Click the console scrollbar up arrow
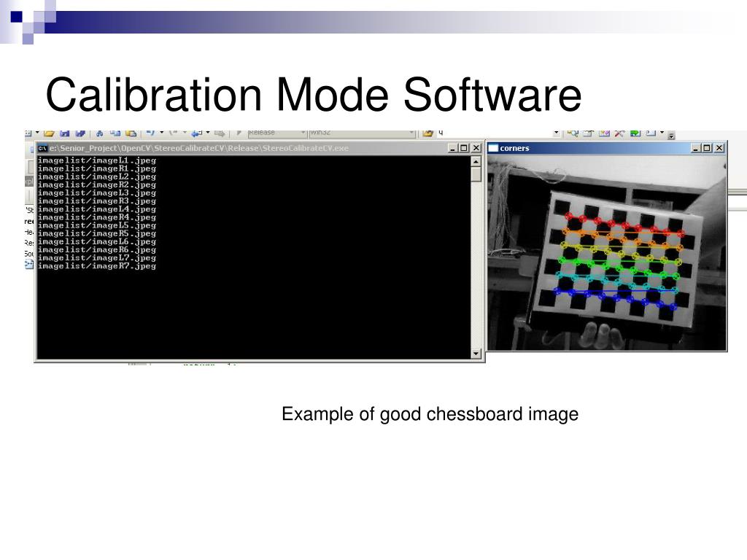747x560 pixels. [x=476, y=161]
